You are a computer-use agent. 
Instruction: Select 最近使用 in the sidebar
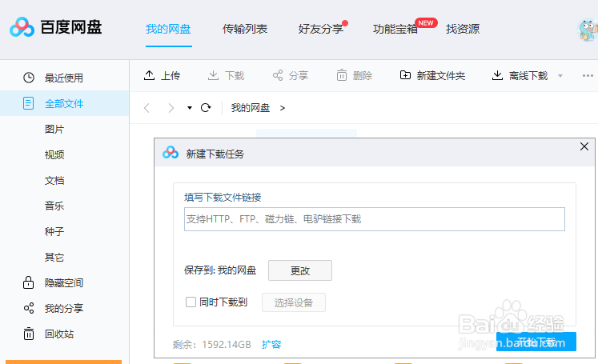pos(64,78)
